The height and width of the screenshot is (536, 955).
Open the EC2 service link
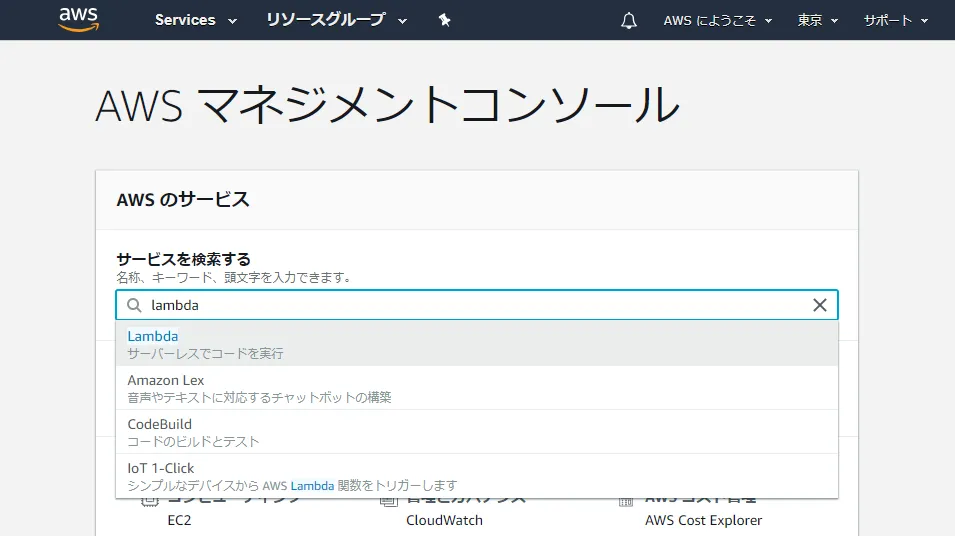click(179, 520)
